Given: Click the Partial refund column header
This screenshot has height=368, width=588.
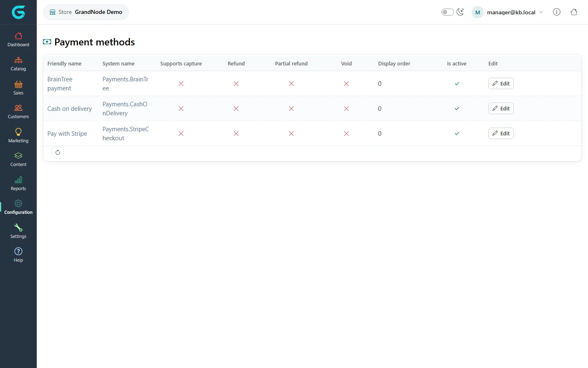Looking at the screenshot, I should pyautogui.click(x=291, y=63).
